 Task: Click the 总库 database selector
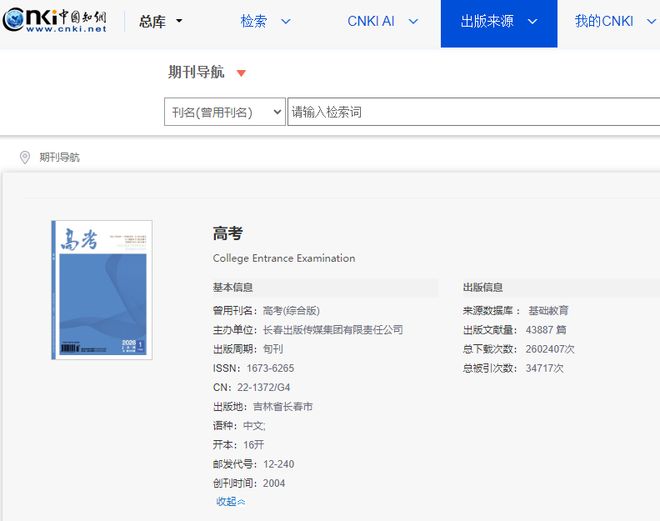click(x=152, y=21)
